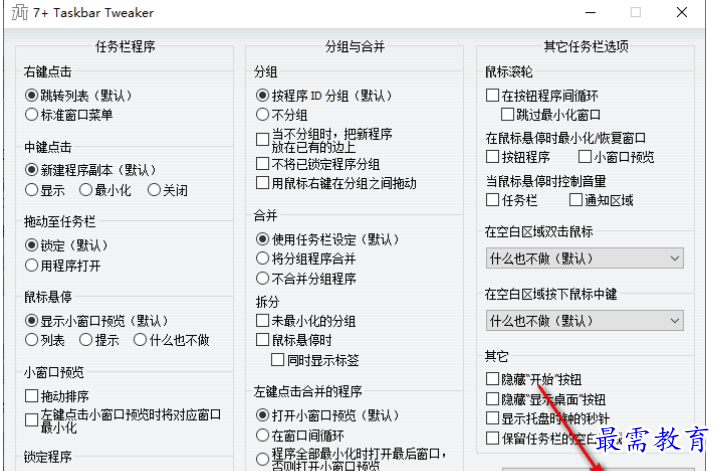Toggle 用鼠标右键在分组之间拖动 checkbox

point(262,183)
